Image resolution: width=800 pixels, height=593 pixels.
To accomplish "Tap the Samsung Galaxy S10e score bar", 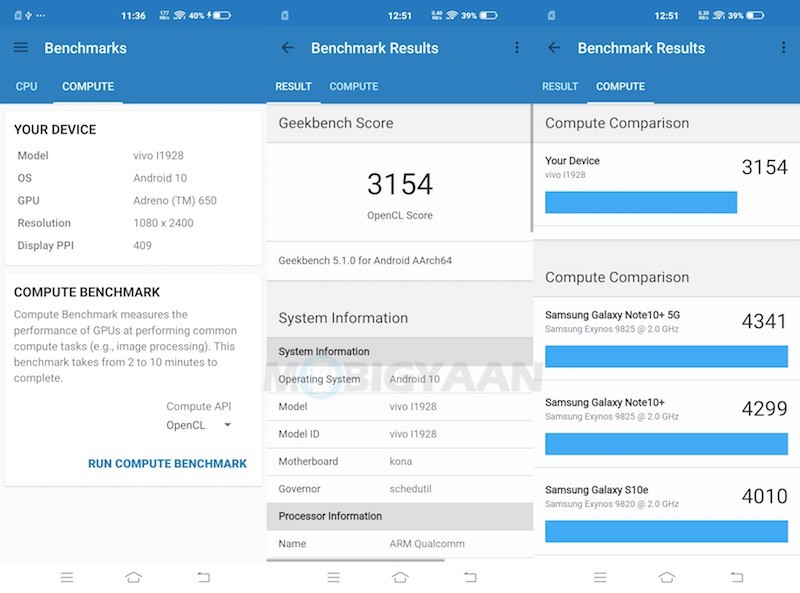I will 666,531.
